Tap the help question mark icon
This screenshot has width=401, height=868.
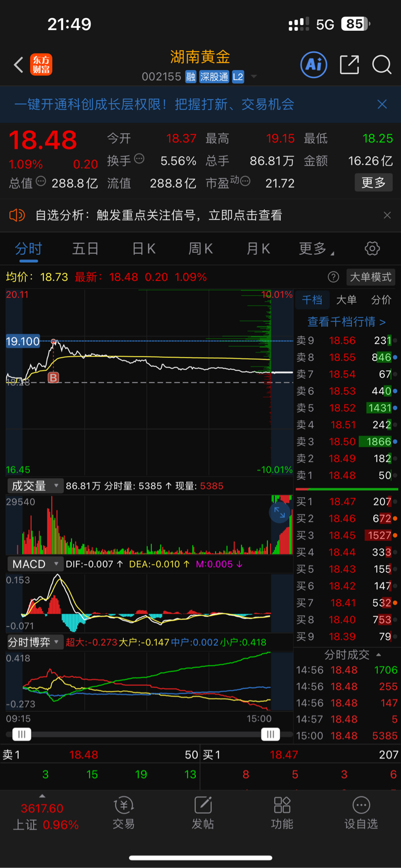pos(333,277)
